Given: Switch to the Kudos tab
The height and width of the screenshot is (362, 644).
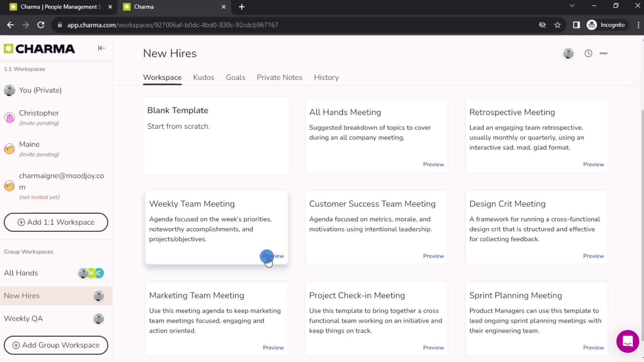Looking at the screenshot, I should pyautogui.click(x=204, y=77).
